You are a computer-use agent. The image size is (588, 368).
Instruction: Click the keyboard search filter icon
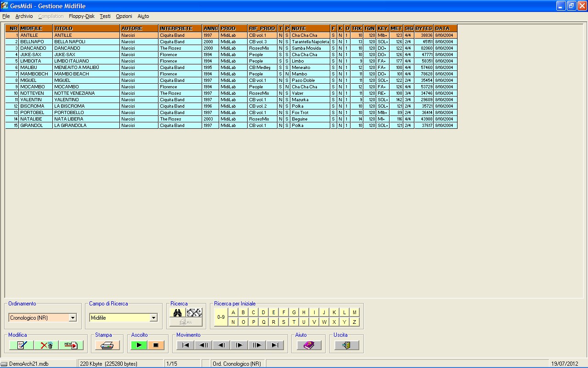tap(194, 313)
